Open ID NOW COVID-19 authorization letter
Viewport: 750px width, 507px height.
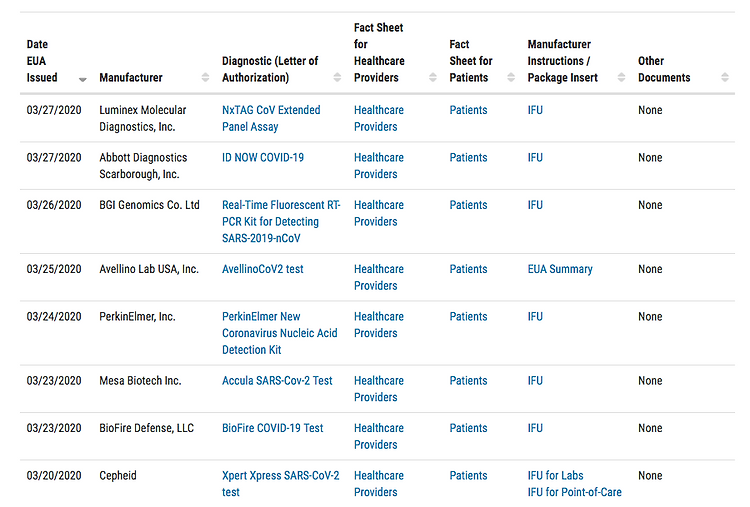263,157
